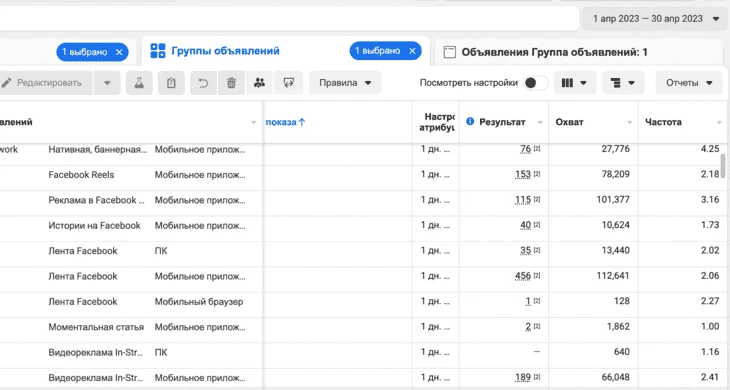Image resolution: width=730 pixels, height=390 pixels.
Task: Click the Группы объявлений grid icon
Action: click(158, 51)
